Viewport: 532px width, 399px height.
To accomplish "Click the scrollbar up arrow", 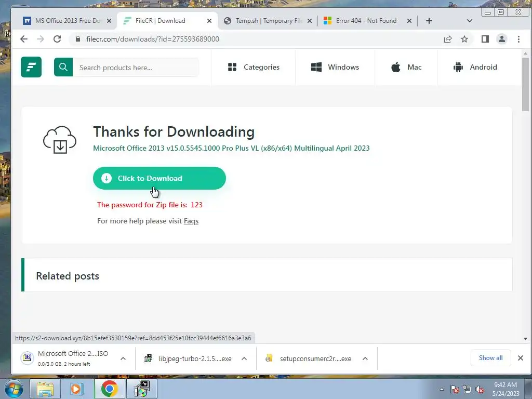I will 525,54.
